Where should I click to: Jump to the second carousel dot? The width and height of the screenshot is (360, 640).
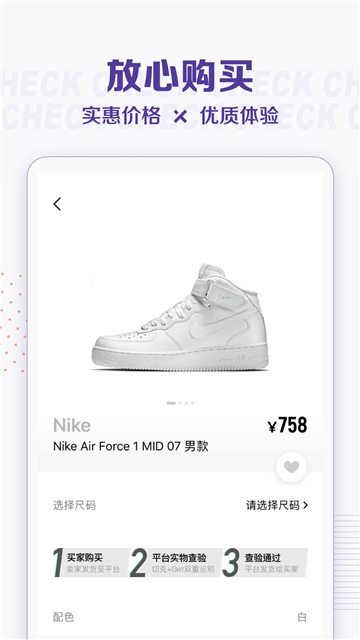(x=181, y=403)
